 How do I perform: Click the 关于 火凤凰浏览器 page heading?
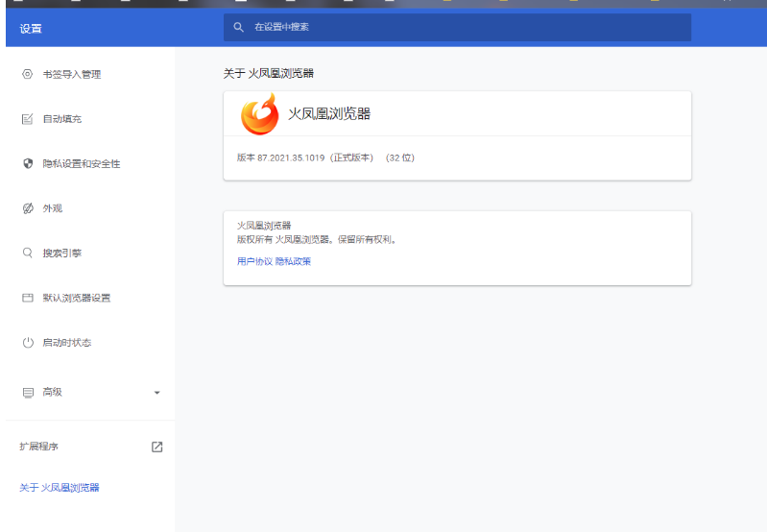(269, 73)
